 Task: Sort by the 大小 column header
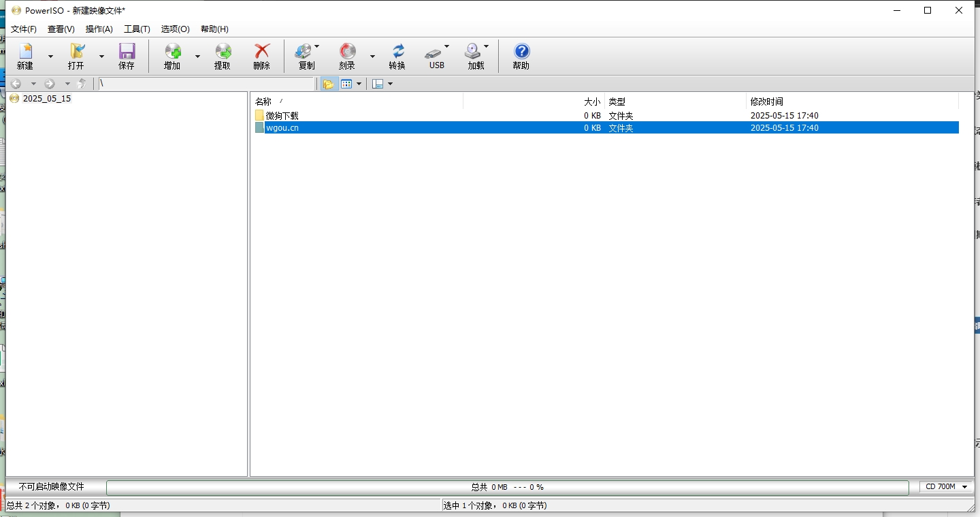(x=534, y=101)
